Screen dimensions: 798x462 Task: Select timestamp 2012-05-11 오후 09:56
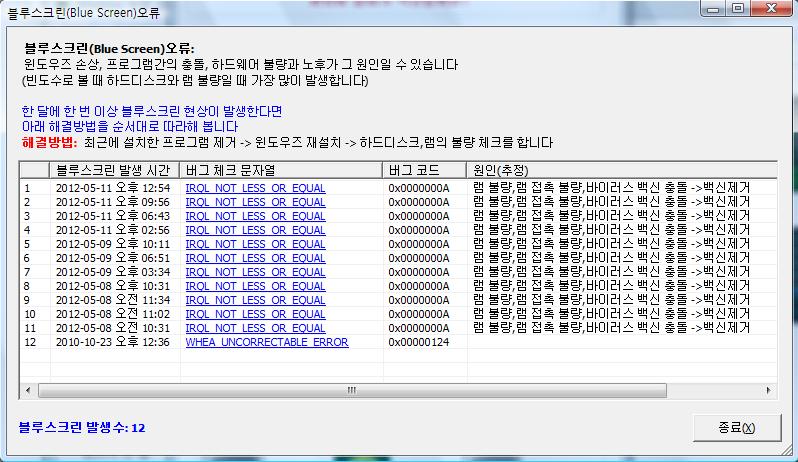(113, 203)
